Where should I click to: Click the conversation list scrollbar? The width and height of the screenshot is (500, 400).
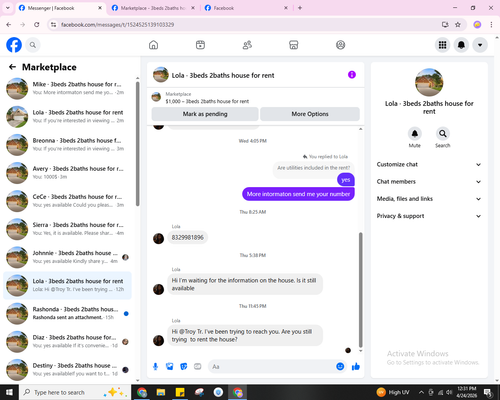137,144
